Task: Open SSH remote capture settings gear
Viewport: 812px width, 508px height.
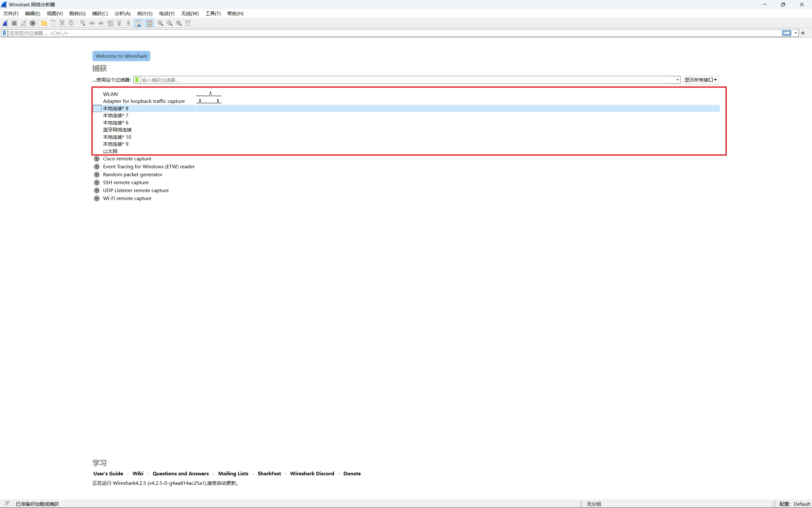Action: click(97, 183)
